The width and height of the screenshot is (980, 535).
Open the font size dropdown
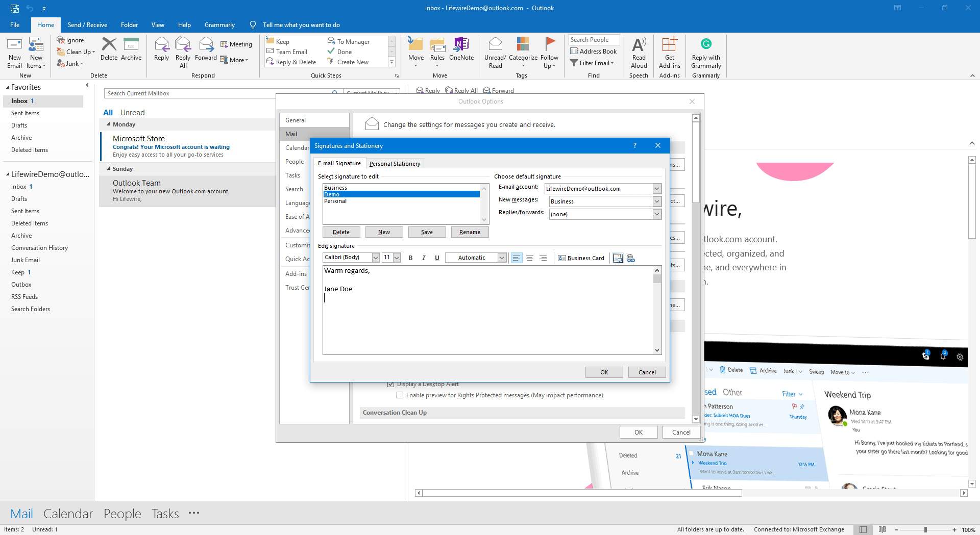(x=397, y=258)
